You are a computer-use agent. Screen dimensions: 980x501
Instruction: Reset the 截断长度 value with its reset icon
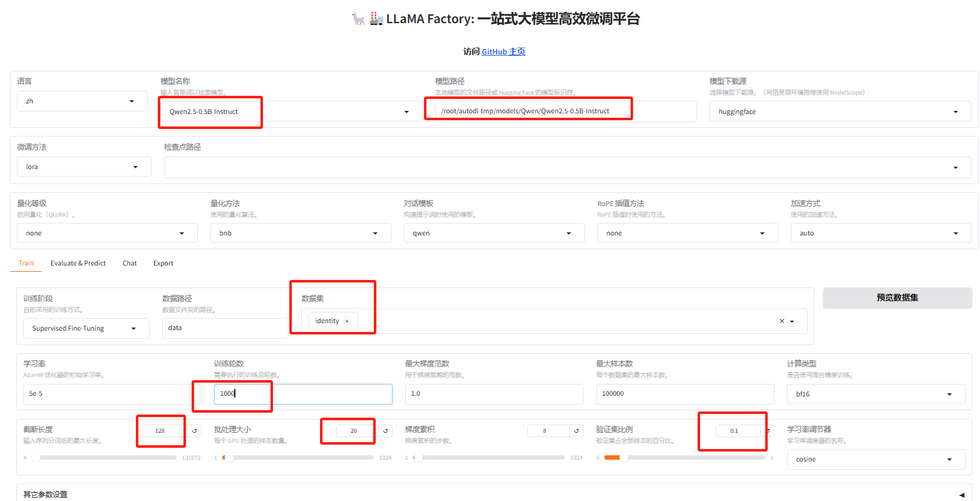pos(195,431)
